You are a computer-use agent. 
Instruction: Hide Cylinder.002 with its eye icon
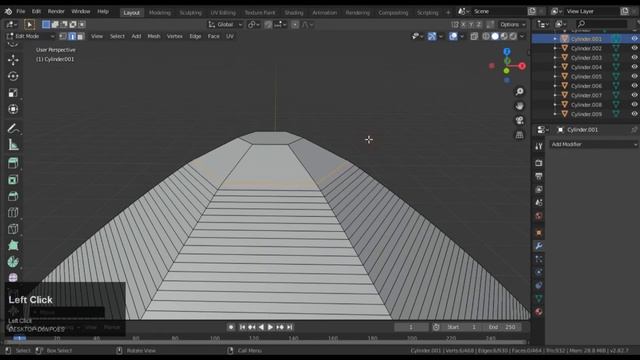634,48
